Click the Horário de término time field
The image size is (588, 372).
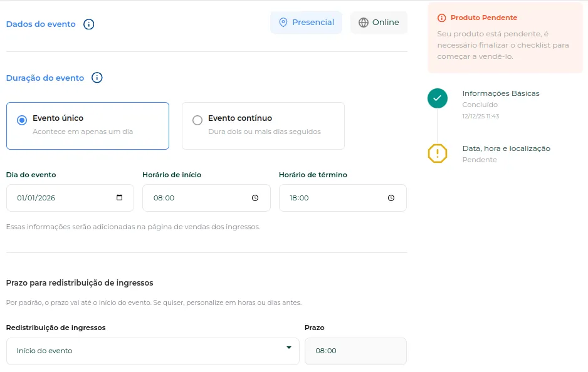click(x=343, y=198)
